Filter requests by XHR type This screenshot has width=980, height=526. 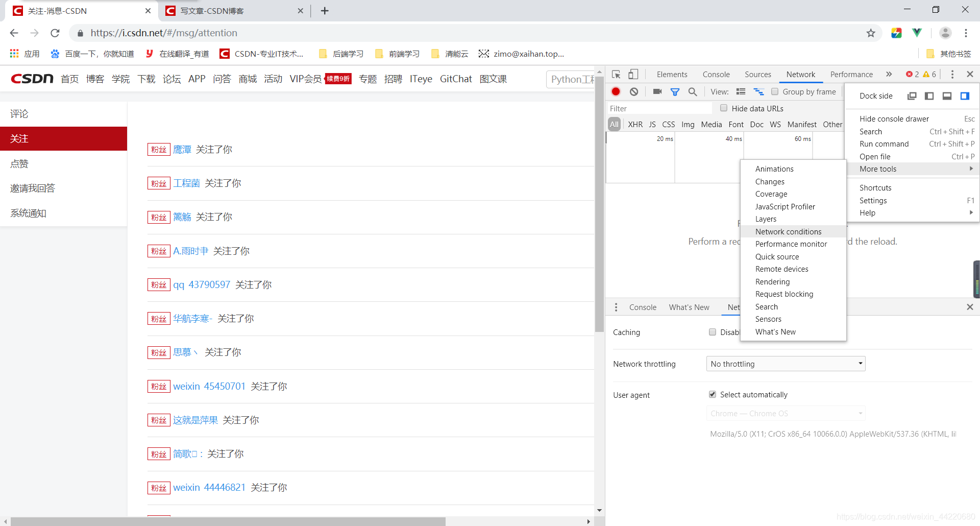click(x=635, y=125)
